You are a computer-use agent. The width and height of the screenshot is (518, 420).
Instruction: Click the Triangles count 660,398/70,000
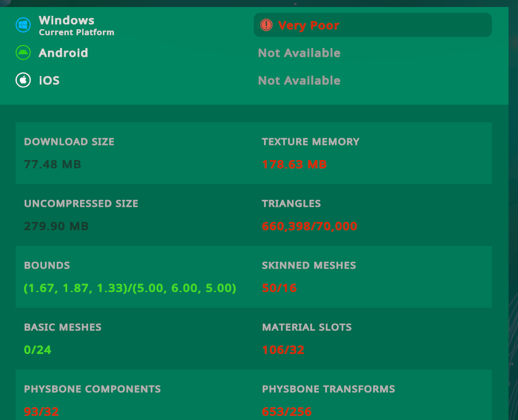tap(310, 227)
